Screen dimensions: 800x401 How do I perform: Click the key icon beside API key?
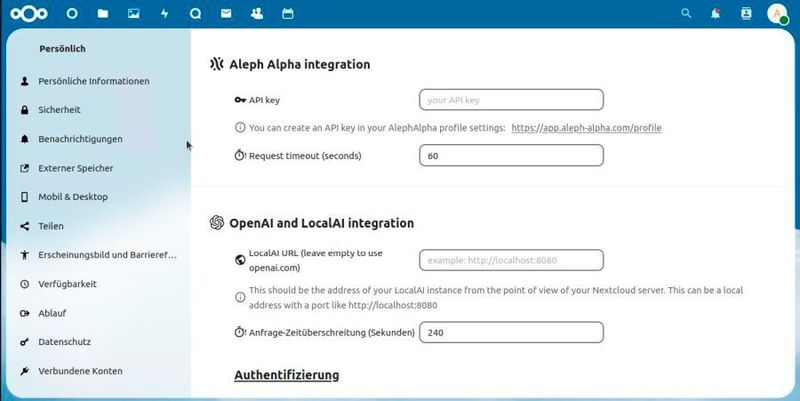point(240,100)
